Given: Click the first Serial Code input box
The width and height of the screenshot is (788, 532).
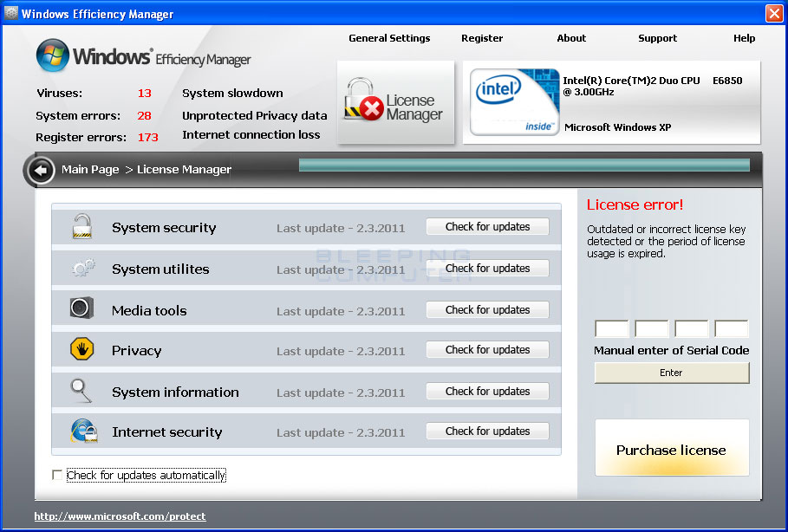Looking at the screenshot, I should click(611, 328).
